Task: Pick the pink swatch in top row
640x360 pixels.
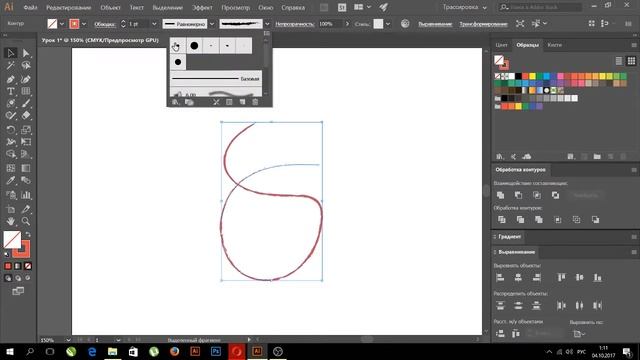Action: point(560,76)
